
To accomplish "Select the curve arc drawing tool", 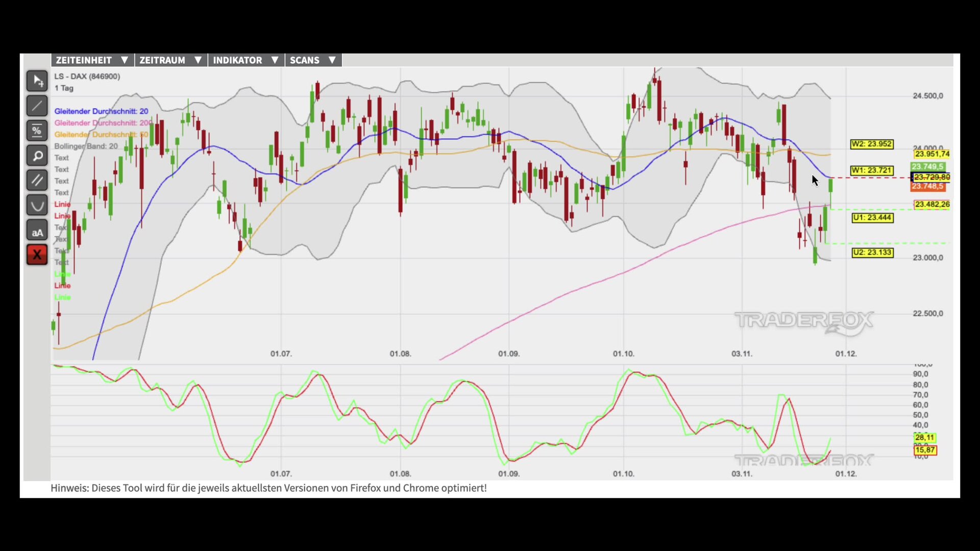I will (37, 205).
